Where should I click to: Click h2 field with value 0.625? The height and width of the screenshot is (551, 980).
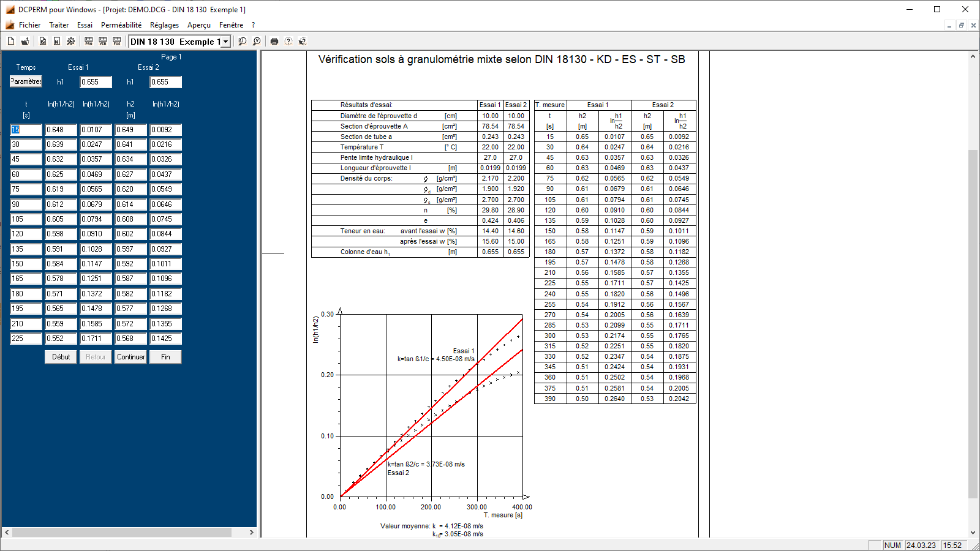61,174
